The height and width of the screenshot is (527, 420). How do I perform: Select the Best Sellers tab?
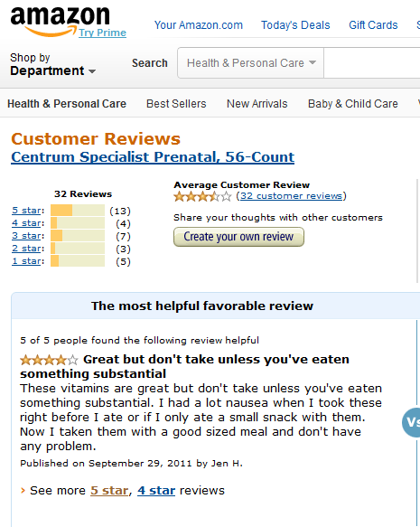coord(176,104)
